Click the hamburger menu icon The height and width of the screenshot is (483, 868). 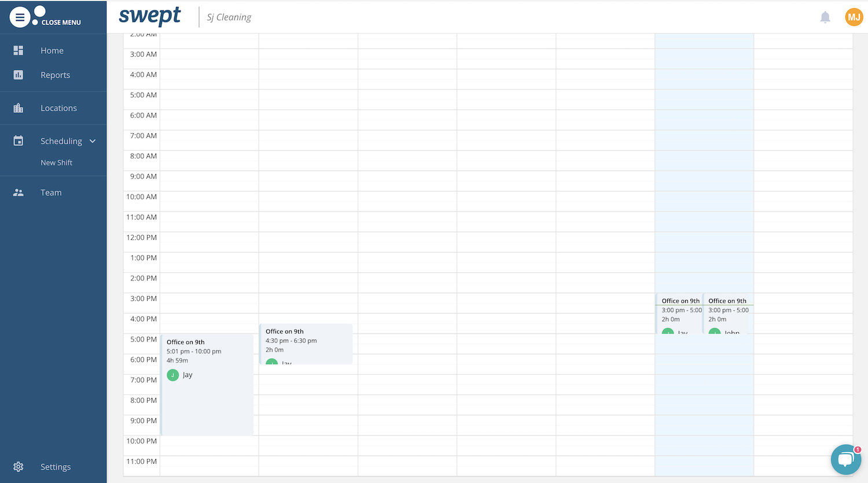(x=20, y=17)
